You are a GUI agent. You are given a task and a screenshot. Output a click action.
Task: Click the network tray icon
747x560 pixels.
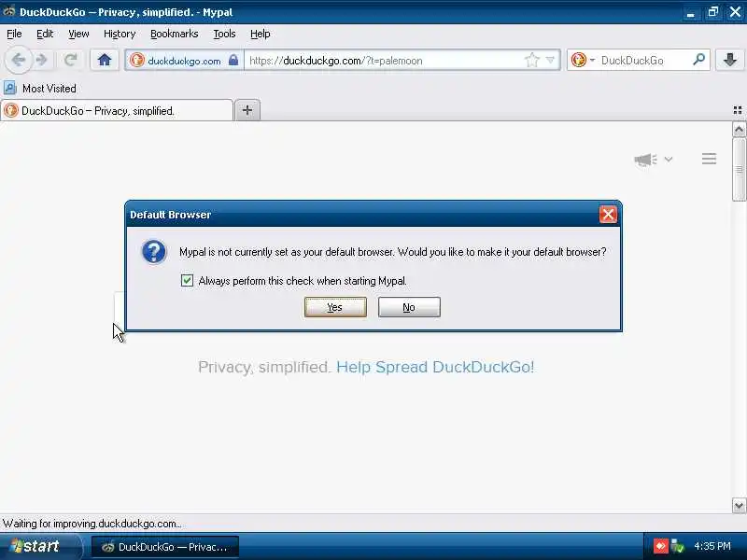click(678, 546)
